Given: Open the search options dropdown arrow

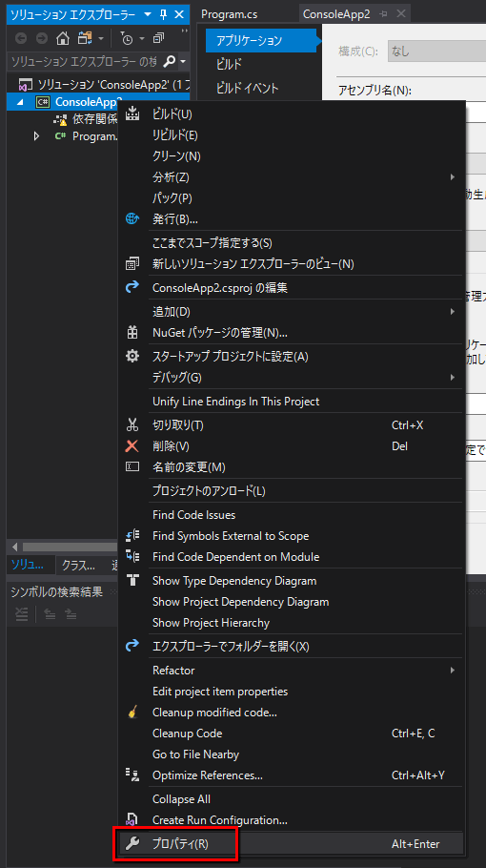Looking at the screenshot, I should (183, 61).
